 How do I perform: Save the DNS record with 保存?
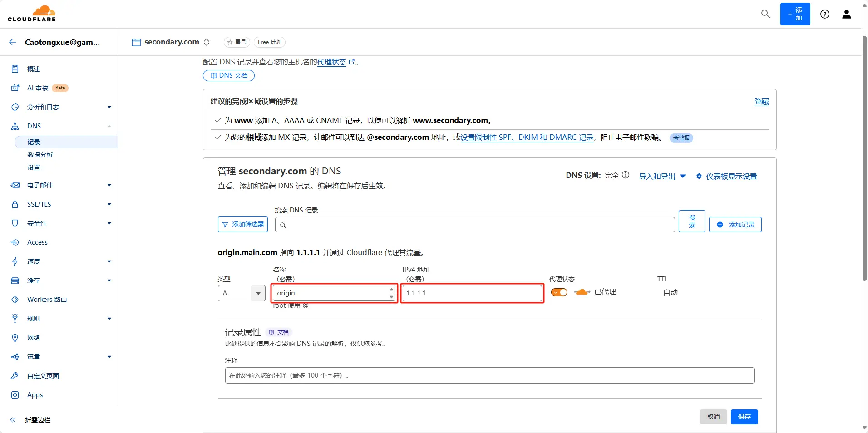(745, 417)
